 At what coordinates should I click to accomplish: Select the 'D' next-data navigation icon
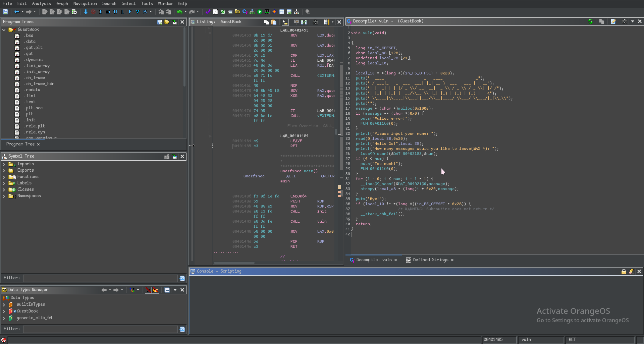pos(108,12)
